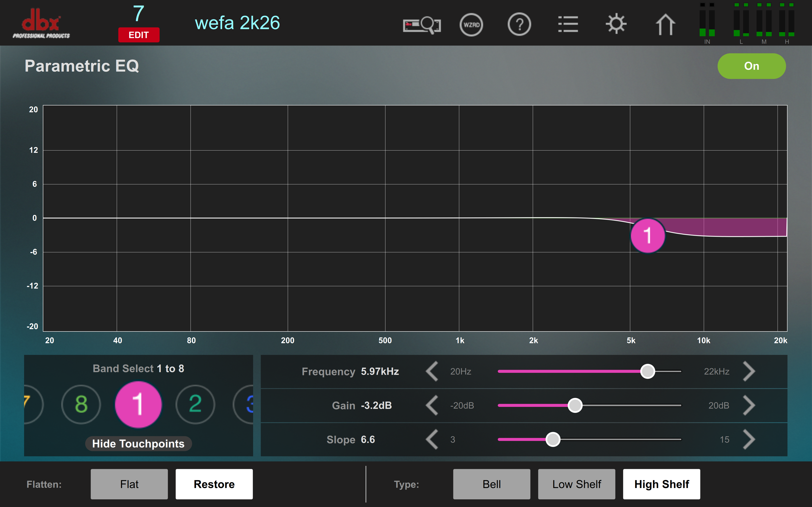Select band 8 in Band Select
Viewport: 812px width, 507px height.
click(x=81, y=404)
